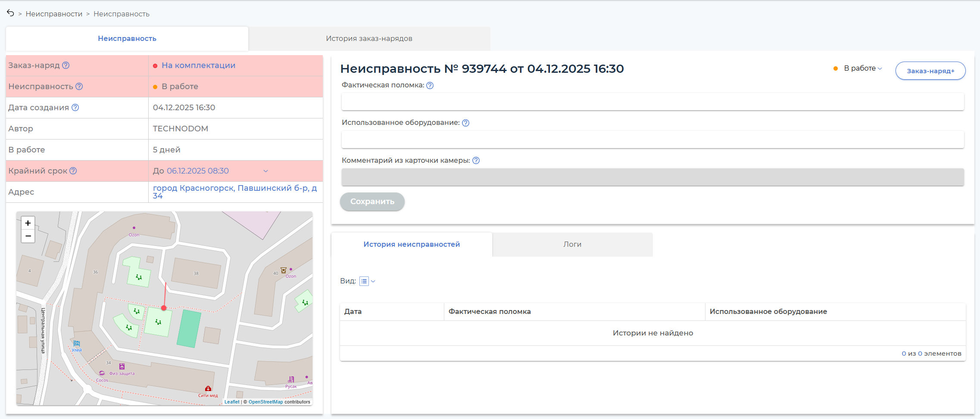Viewport: 980px width, 419px height.
Task: Click the red camera marker on map
Action: pos(164,307)
